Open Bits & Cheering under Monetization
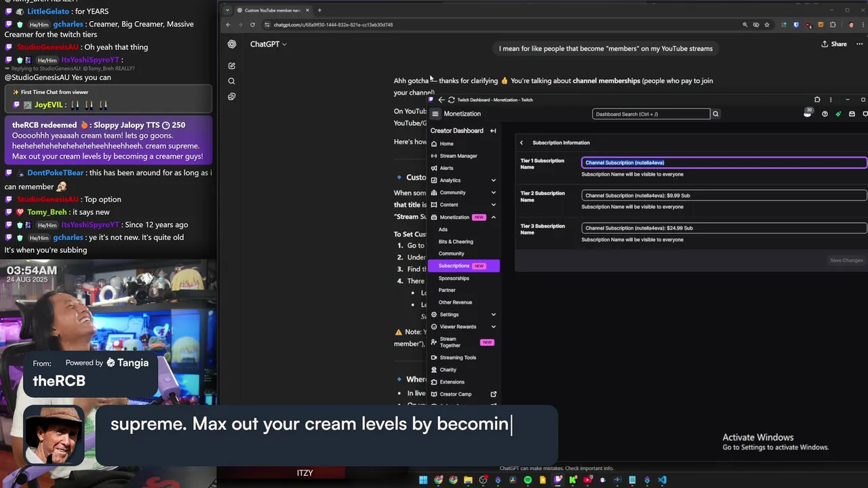 tap(456, 241)
